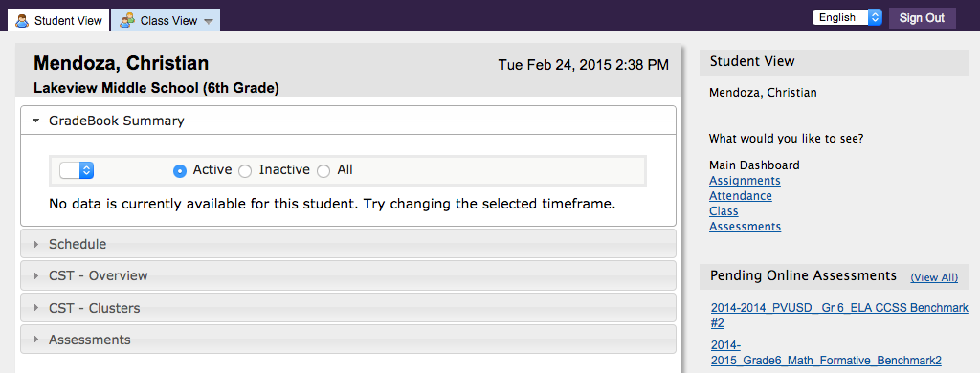Click the Student View person icon
This screenshot has height=373, width=980.
[x=22, y=21]
